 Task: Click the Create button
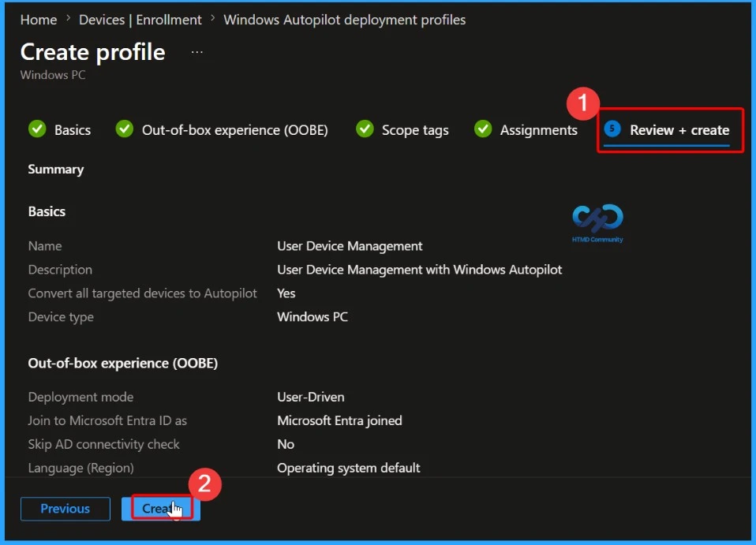click(x=160, y=509)
